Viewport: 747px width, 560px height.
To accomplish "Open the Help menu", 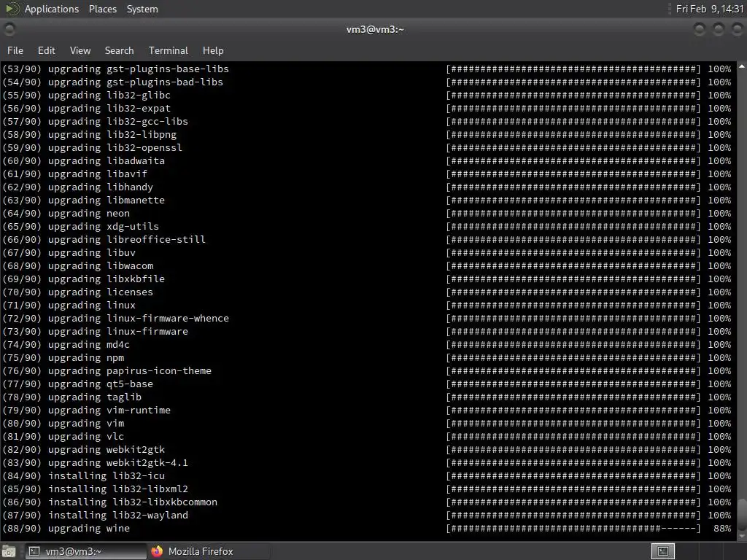I will 213,50.
